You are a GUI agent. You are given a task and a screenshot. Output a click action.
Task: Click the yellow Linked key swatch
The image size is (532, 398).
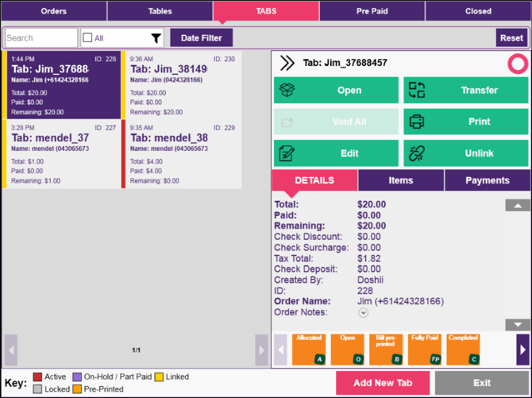pos(159,377)
